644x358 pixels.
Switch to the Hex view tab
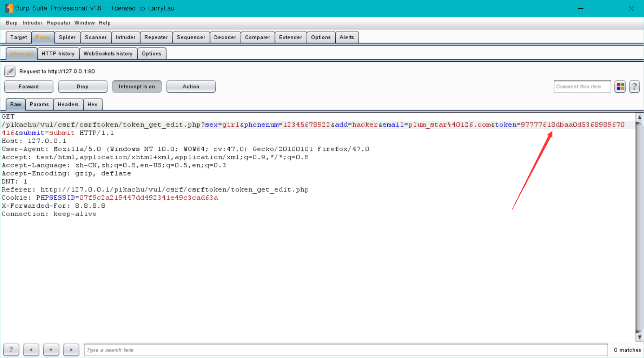click(x=93, y=105)
